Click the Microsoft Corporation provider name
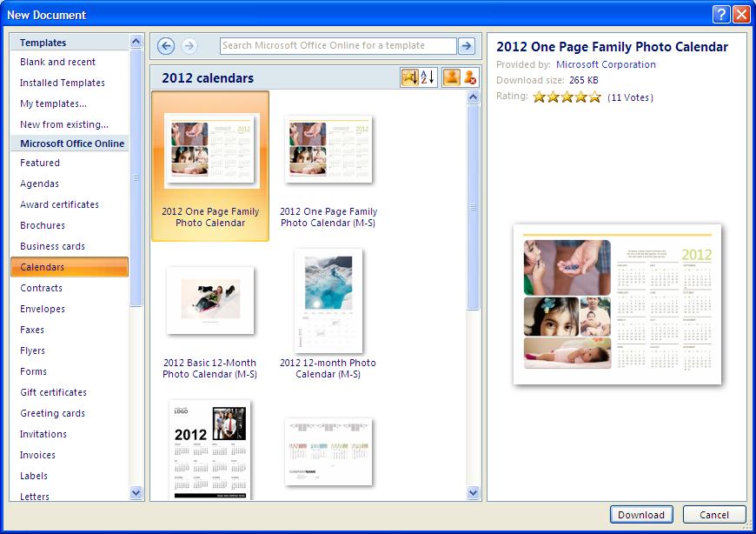The width and height of the screenshot is (756, 534). pyautogui.click(x=606, y=64)
